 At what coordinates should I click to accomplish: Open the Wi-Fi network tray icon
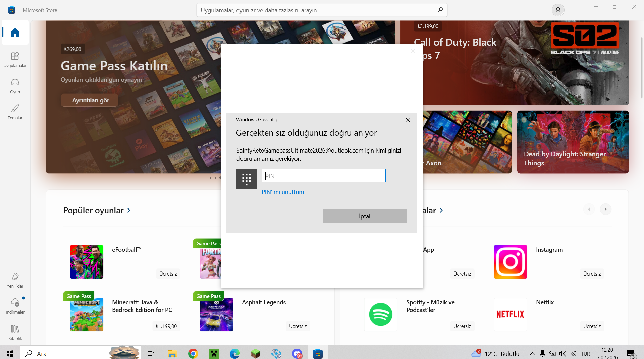(573, 354)
